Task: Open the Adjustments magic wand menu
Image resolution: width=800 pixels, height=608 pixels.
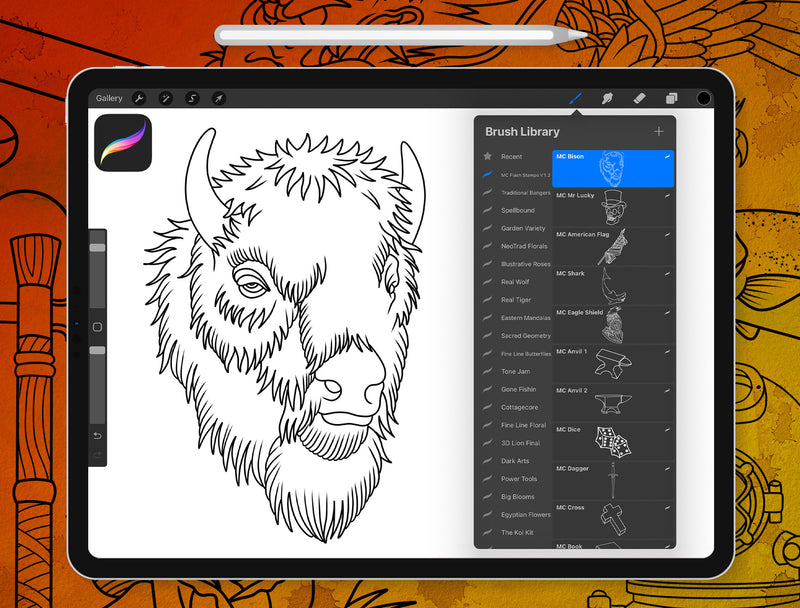Action: [x=166, y=98]
